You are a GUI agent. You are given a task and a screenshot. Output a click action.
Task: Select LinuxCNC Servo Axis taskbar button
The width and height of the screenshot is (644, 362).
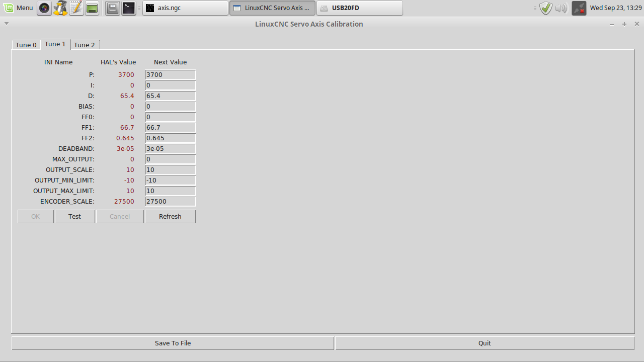(x=273, y=8)
